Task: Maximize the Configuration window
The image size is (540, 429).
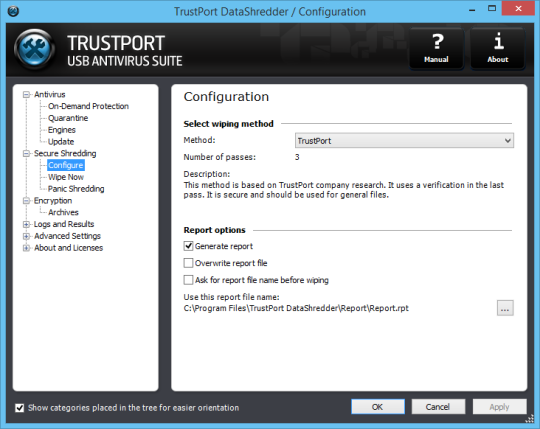Action: 492,9
